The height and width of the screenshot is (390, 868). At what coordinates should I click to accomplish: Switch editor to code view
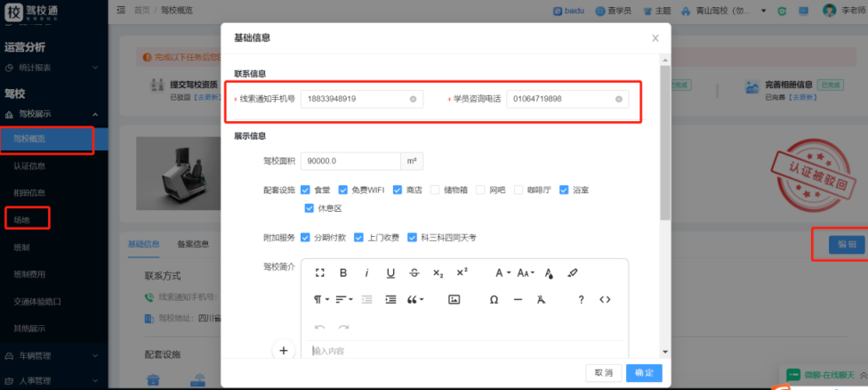coord(605,299)
